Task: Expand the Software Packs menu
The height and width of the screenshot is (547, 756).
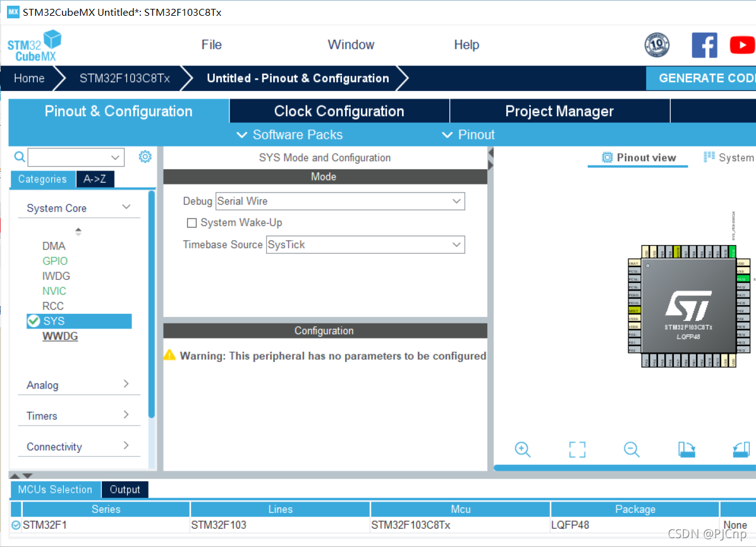Action: click(x=290, y=135)
